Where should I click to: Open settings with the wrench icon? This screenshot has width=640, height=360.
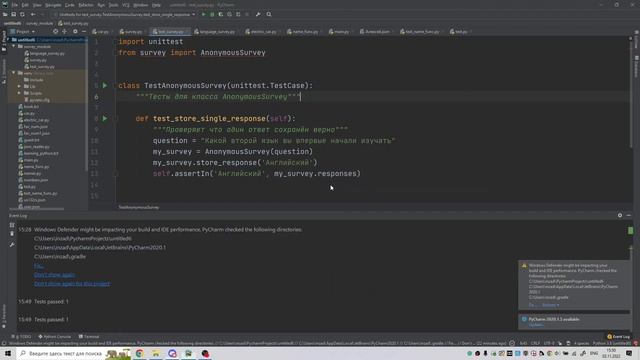click(258, 14)
